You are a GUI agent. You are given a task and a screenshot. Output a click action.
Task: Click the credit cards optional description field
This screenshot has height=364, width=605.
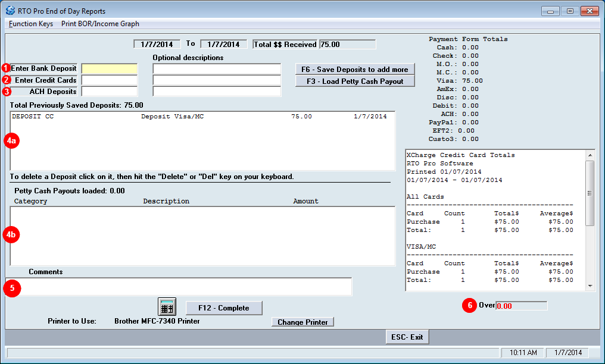coord(217,80)
